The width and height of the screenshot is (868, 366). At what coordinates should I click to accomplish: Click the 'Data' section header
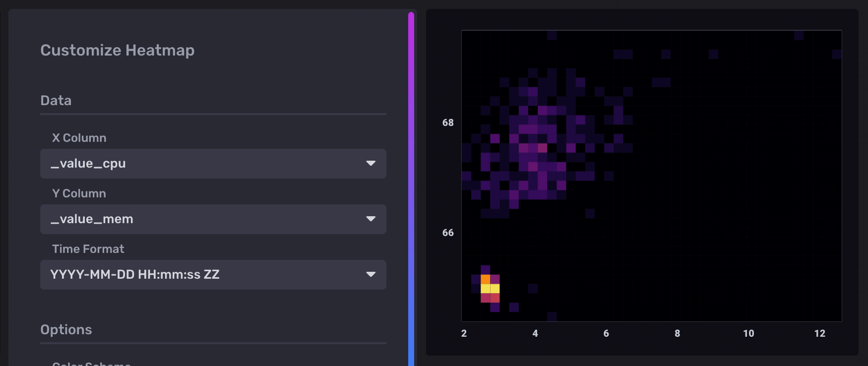click(x=56, y=101)
